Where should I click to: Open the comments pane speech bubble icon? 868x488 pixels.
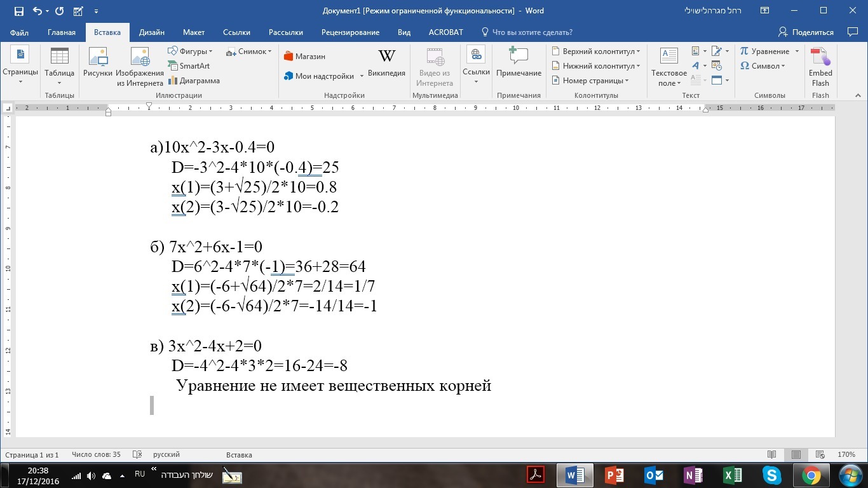coord(853,32)
